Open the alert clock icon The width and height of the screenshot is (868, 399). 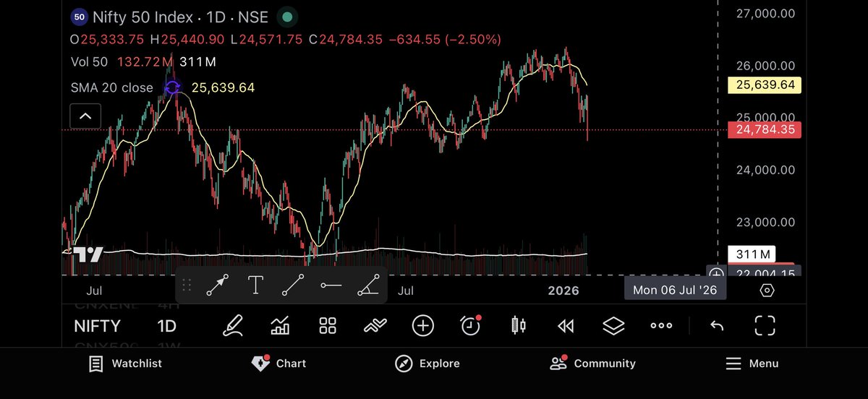pos(471,325)
